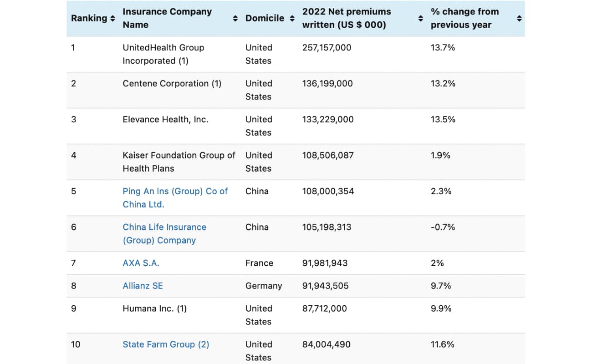592x364 pixels.
Task: Select the row for UnitedHealth Group Incorporated
Action: point(296,54)
